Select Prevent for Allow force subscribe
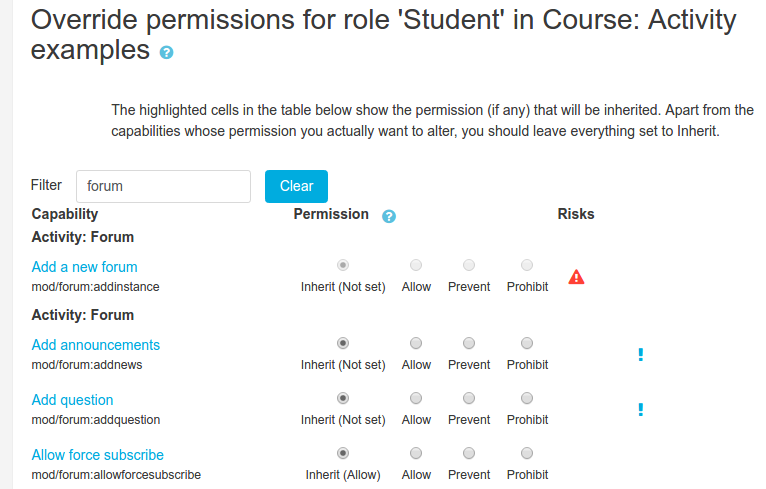Viewport: 766px width, 489px height. pos(469,453)
